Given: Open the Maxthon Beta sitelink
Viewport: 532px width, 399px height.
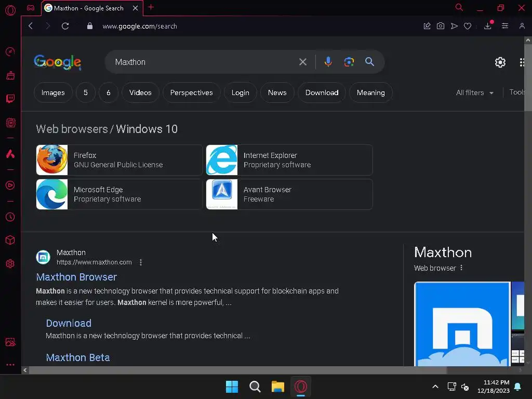Looking at the screenshot, I should click(78, 357).
